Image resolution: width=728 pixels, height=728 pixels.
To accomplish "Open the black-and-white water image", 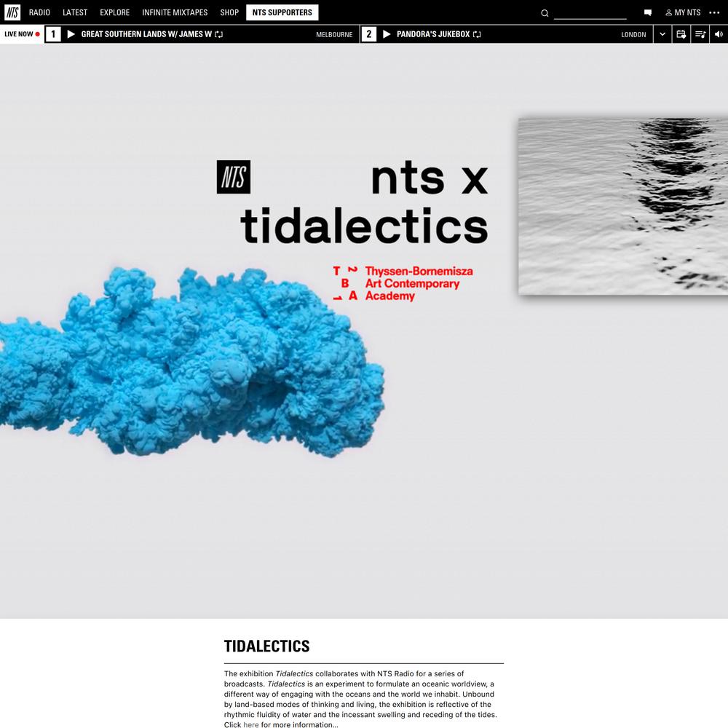I will coord(623,206).
